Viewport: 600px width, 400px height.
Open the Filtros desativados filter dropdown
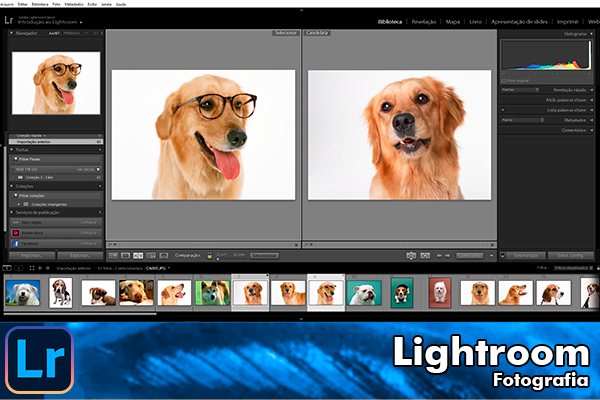click(573, 268)
